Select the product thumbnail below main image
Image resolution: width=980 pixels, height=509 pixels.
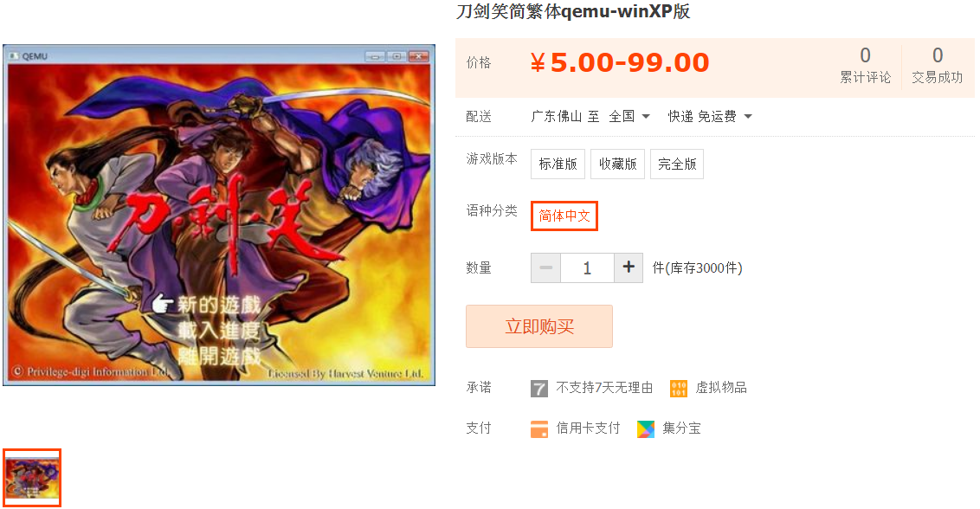[x=32, y=478]
